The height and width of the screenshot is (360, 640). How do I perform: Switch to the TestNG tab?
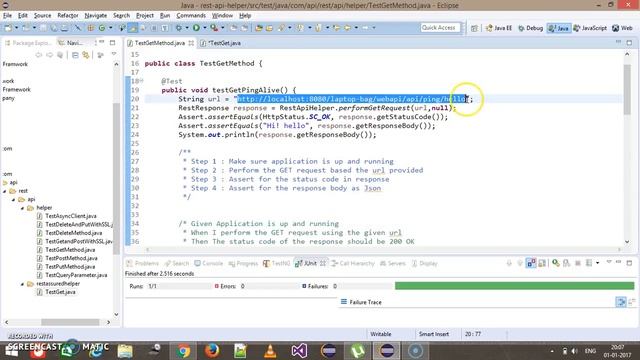coord(277,263)
